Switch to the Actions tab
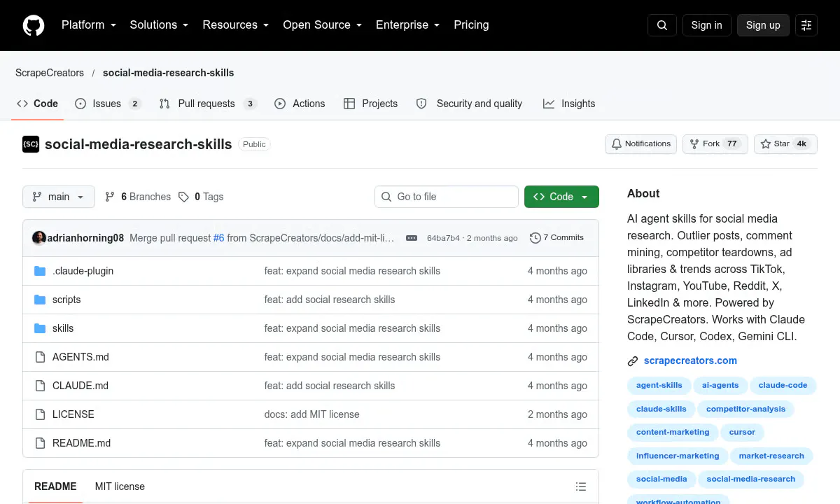Image resolution: width=840 pixels, height=504 pixels. click(300, 104)
